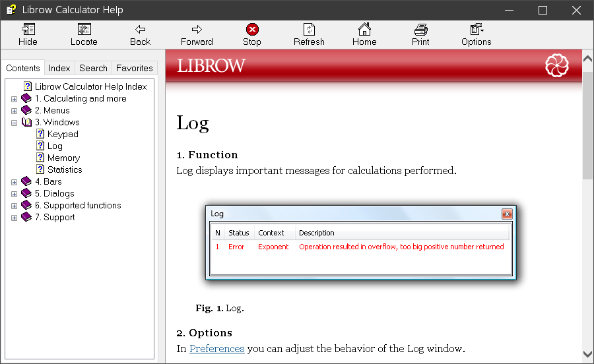Expand 6. Supported functions node
The image size is (594, 364).
(x=14, y=206)
